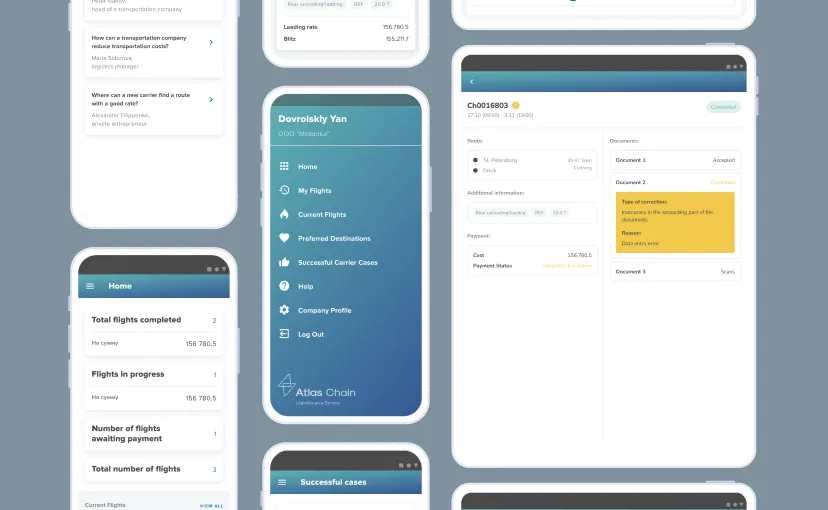This screenshot has width=828, height=510.
Task: Expand the reduce transportation costs article chevron
Action: coord(210,42)
